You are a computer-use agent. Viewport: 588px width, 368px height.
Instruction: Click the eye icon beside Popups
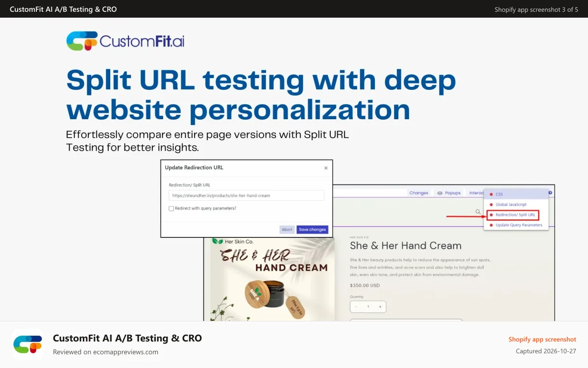[x=440, y=193]
